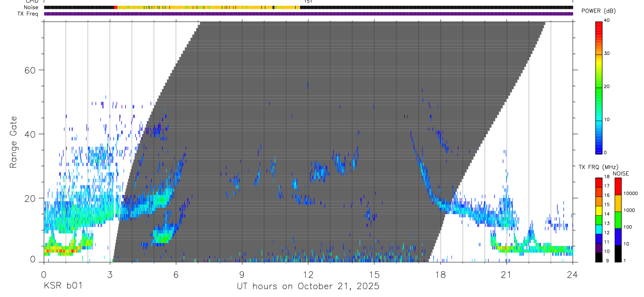
Task: Click the 1 label on NOISE legend
Action: pyautogui.click(x=625, y=260)
